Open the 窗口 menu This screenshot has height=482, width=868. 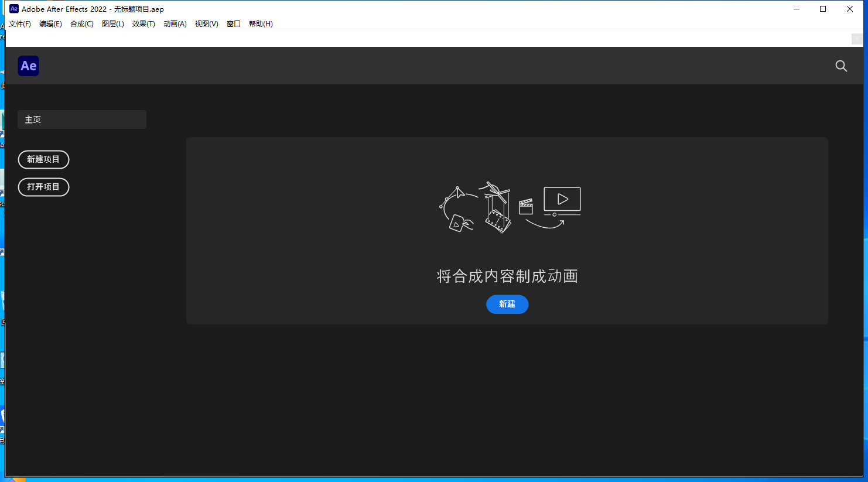(x=233, y=24)
